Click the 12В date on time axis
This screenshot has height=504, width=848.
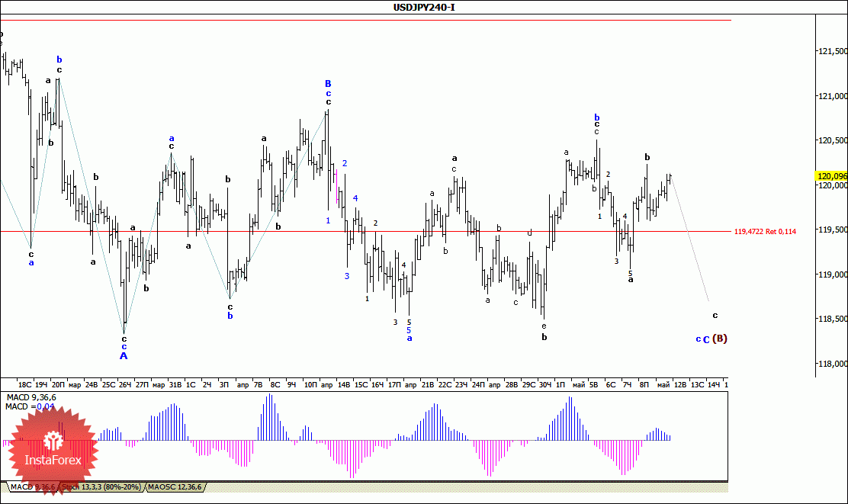[x=679, y=385]
